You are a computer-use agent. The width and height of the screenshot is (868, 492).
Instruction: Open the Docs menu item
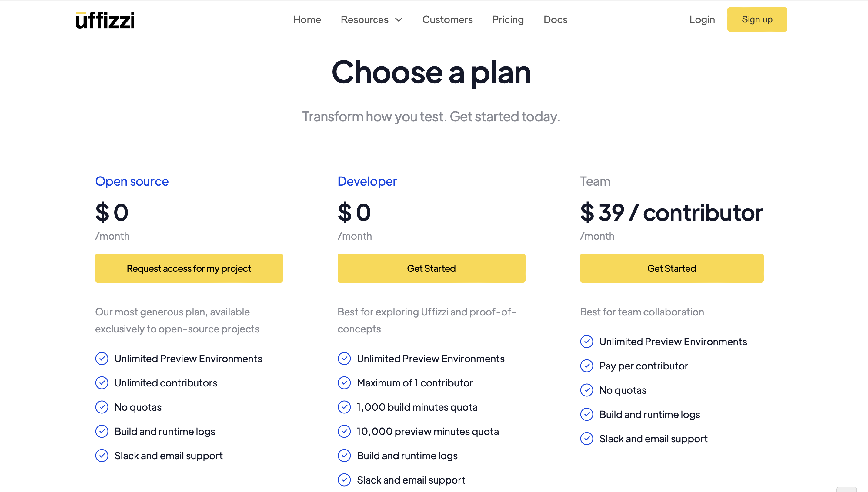(x=555, y=20)
